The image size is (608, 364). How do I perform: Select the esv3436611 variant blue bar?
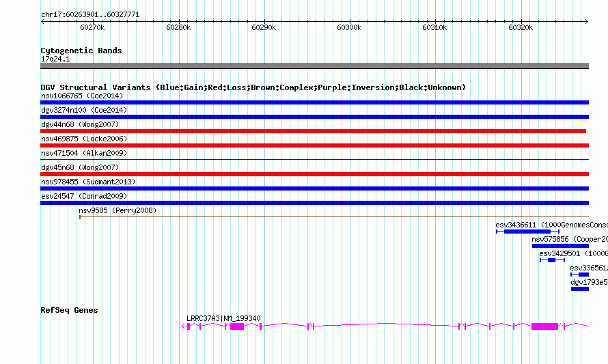pos(527,232)
